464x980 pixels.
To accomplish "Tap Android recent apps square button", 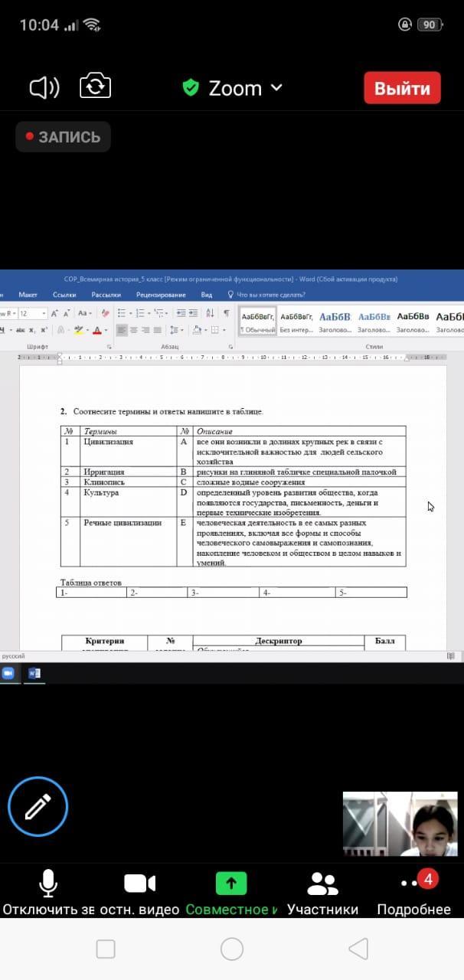I will pos(106,949).
